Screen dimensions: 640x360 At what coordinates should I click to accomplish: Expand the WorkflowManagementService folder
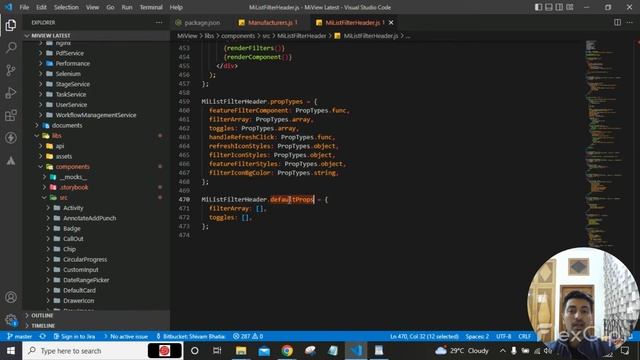click(x=96, y=115)
